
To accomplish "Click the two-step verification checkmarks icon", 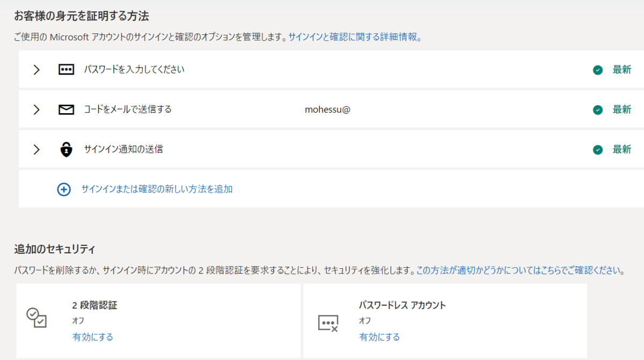I will coord(36,318).
